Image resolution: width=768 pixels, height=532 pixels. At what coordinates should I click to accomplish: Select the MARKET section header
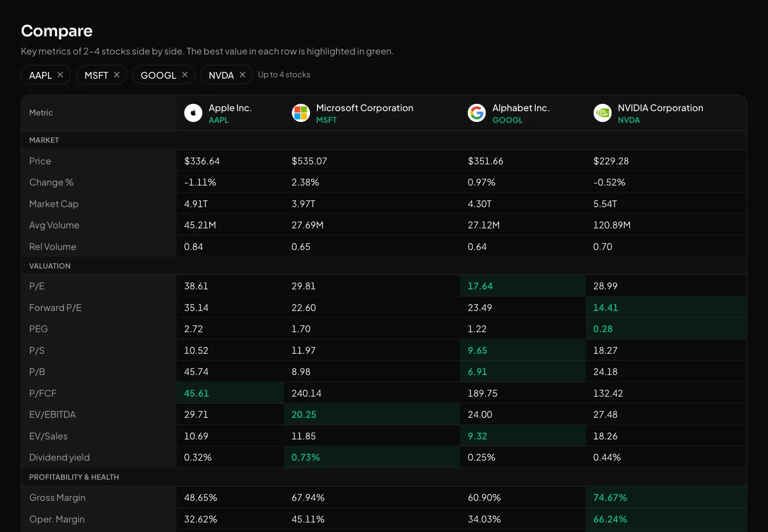[x=44, y=140]
